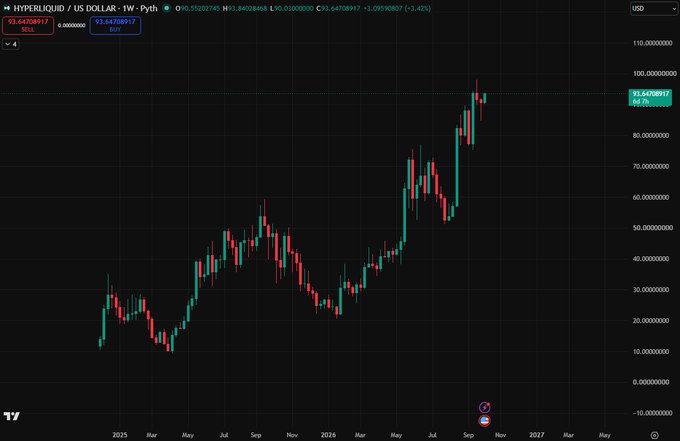Click the TradingView logo
The height and width of the screenshot is (441, 680).
pyautogui.click(x=12, y=416)
